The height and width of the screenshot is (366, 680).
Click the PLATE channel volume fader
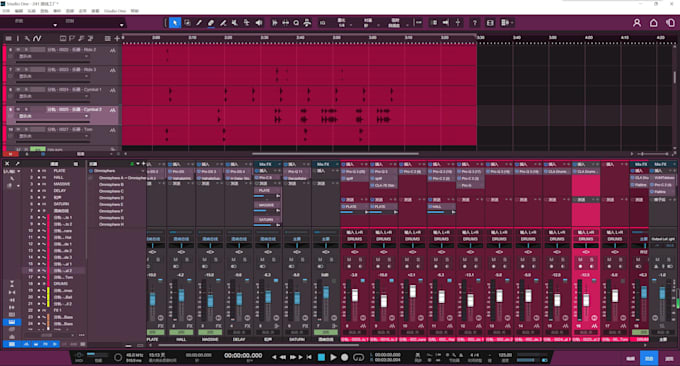(x=152, y=299)
